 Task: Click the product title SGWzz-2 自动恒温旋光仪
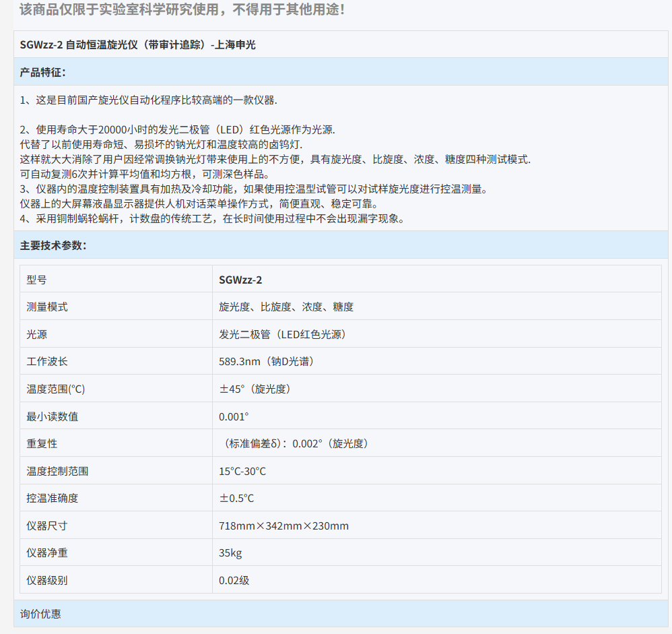pyautogui.click(x=137, y=45)
